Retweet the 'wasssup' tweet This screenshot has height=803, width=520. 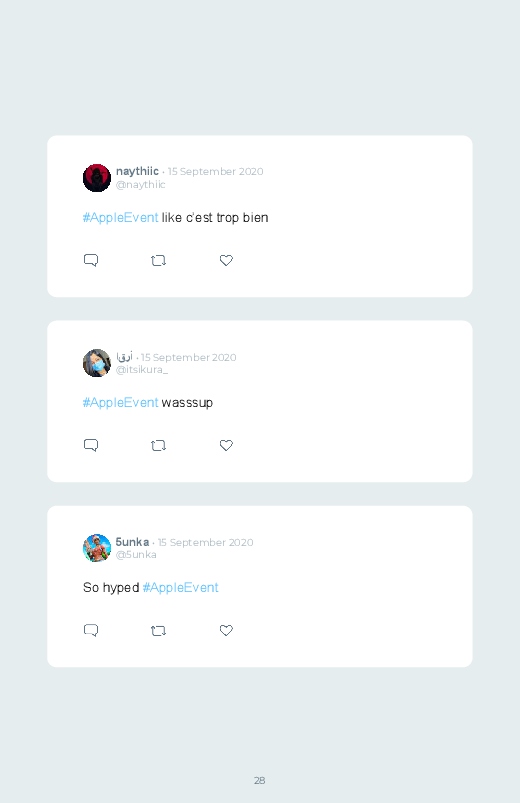158,446
